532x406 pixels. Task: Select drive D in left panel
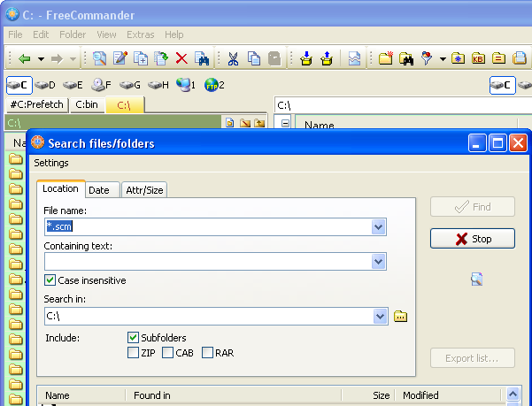coord(45,85)
